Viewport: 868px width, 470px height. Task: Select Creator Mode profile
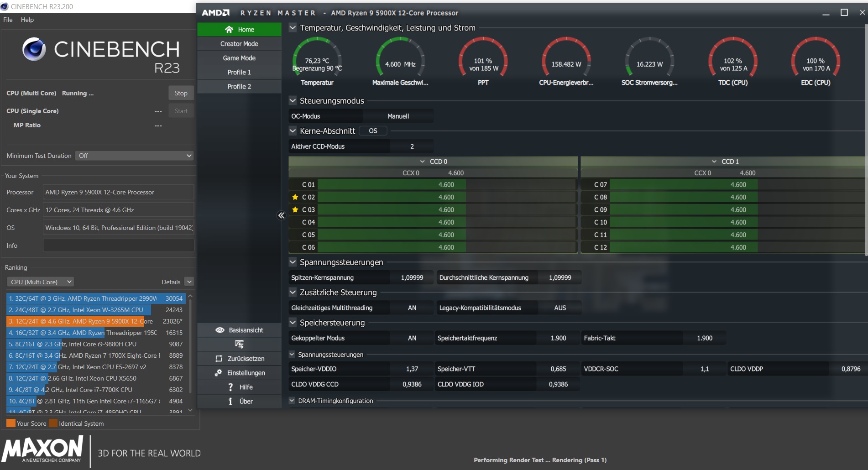(239, 44)
